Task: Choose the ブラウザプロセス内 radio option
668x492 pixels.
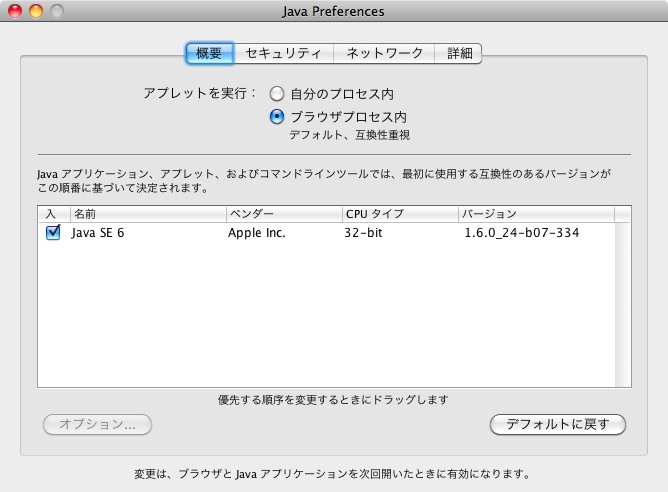Action: (277, 116)
